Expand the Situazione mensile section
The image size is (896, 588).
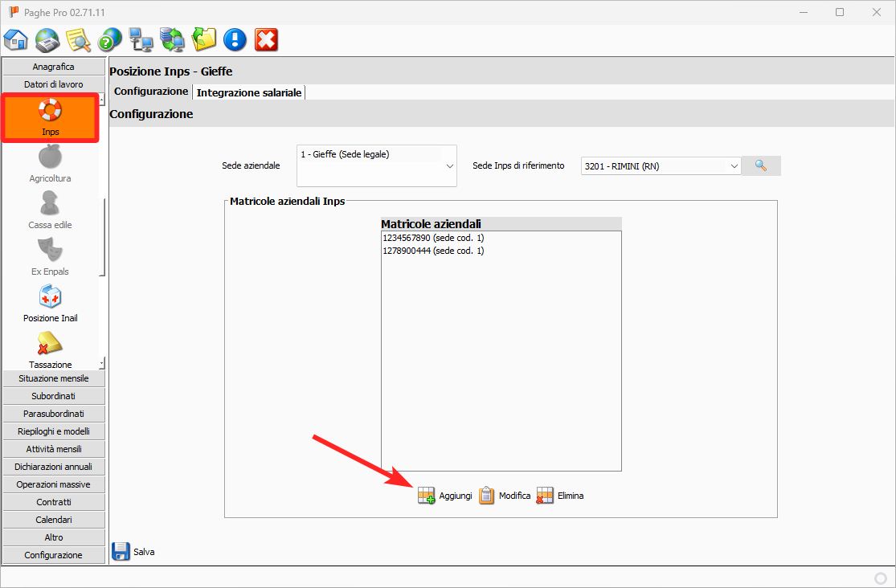click(x=54, y=378)
